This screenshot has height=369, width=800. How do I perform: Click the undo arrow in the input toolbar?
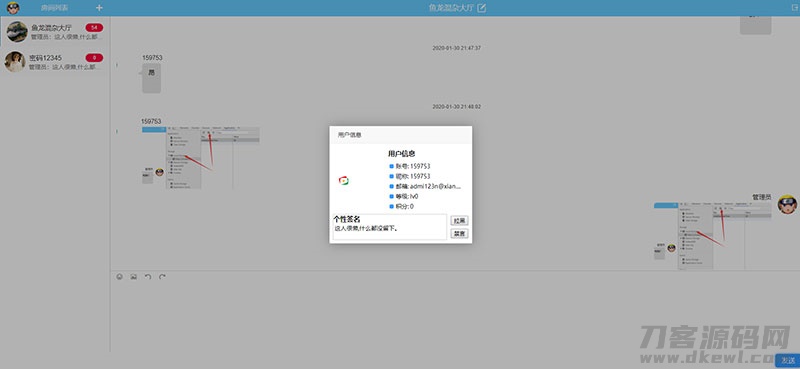pyautogui.click(x=148, y=277)
